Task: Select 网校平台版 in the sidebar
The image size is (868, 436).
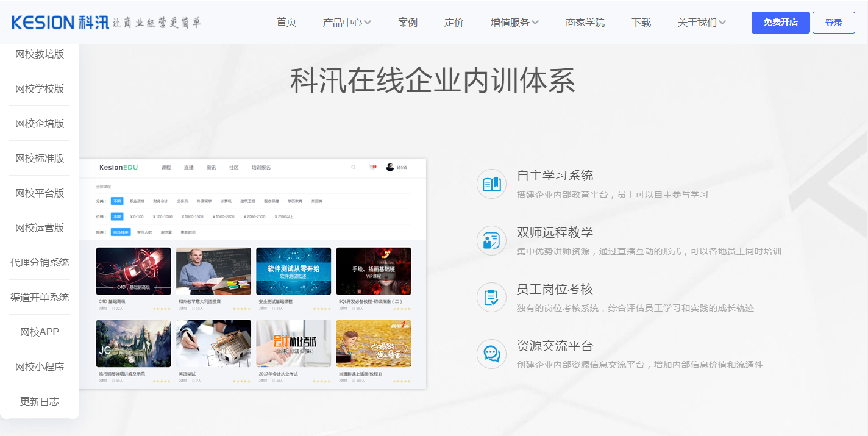Action: pyautogui.click(x=40, y=193)
